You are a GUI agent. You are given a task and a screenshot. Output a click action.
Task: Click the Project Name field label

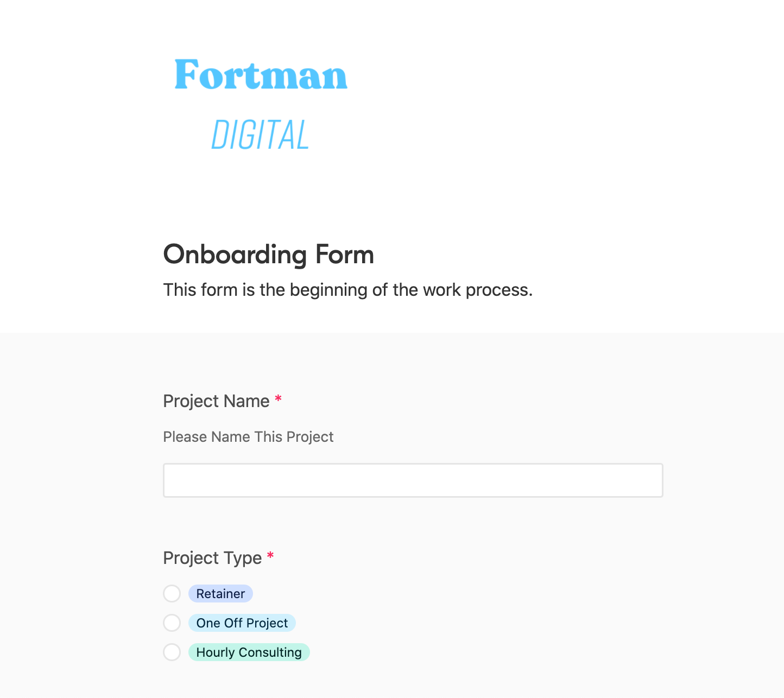[216, 401]
